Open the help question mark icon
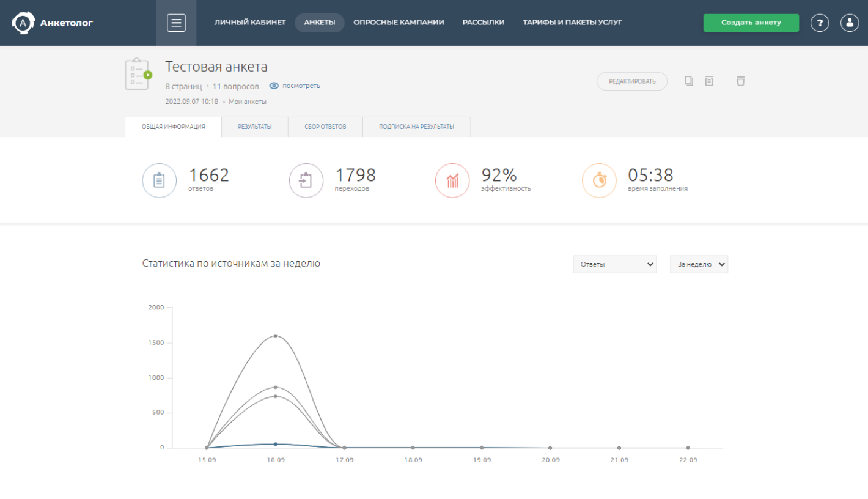 pyautogui.click(x=820, y=23)
